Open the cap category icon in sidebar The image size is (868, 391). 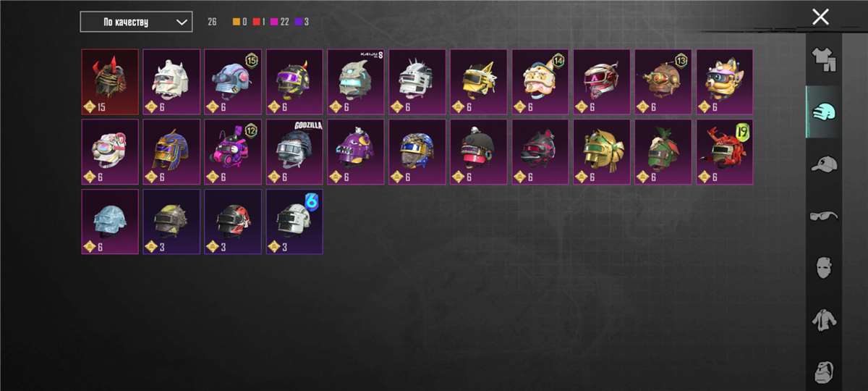pos(823,164)
